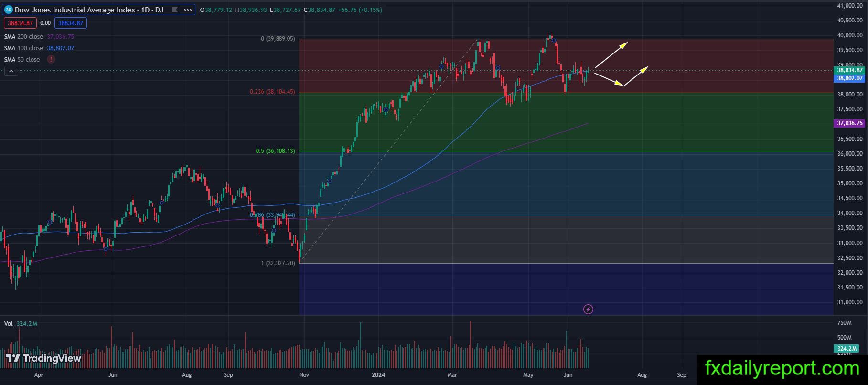Click the 0.00 spread value
The image size is (868, 385).
tap(45, 23)
